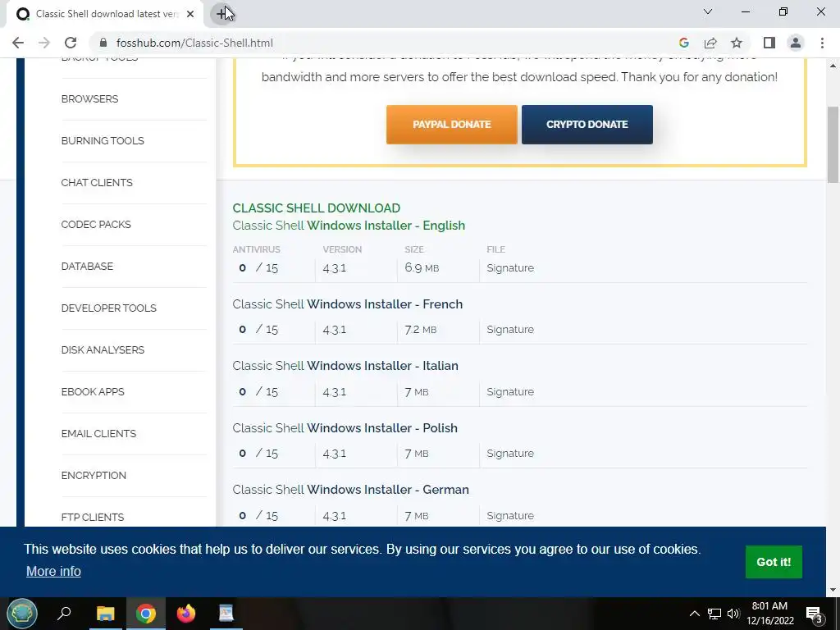Open Signature link for German installer
Viewport: 840px width, 630px height.
tap(510, 515)
